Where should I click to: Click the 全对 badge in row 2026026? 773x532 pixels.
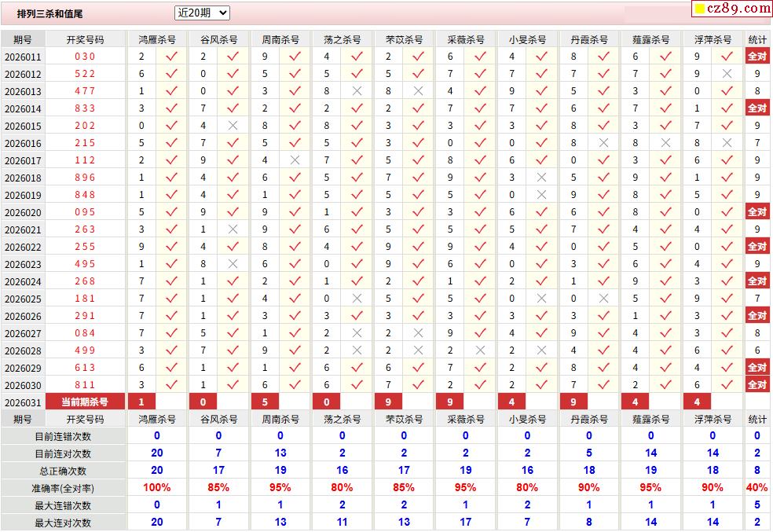tap(757, 316)
